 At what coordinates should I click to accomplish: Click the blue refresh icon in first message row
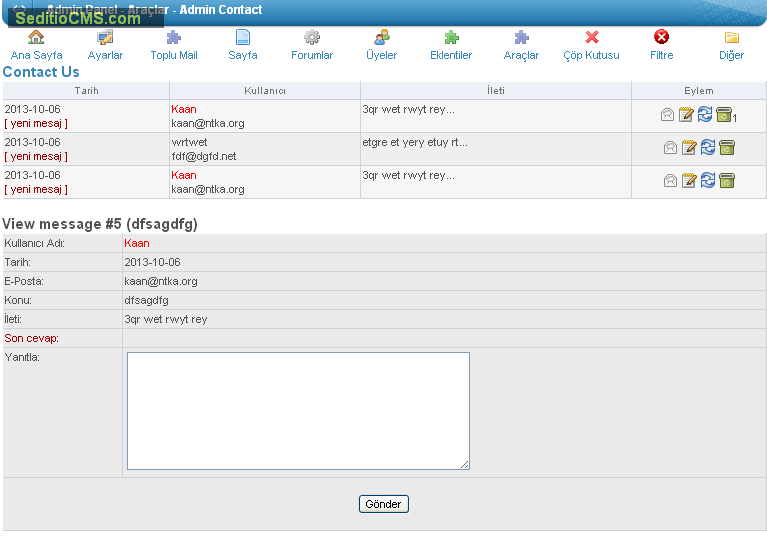click(705, 115)
